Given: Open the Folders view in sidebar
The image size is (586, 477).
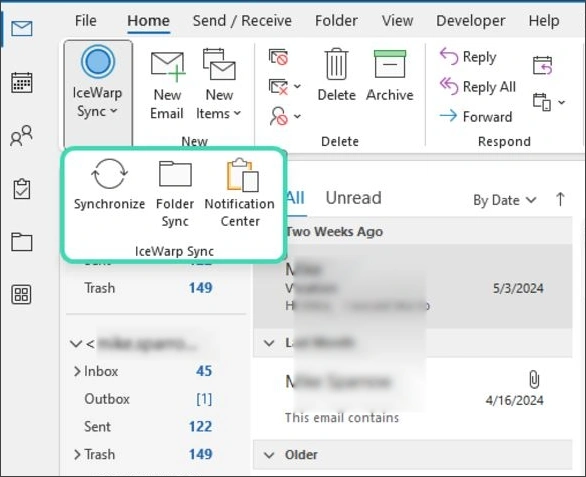Looking at the screenshot, I should [x=22, y=242].
